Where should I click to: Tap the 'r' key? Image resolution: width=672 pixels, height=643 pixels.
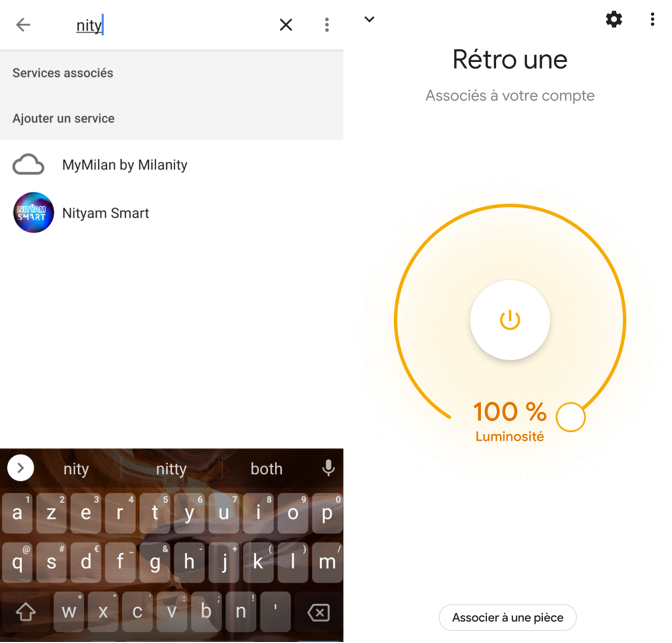(x=120, y=513)
